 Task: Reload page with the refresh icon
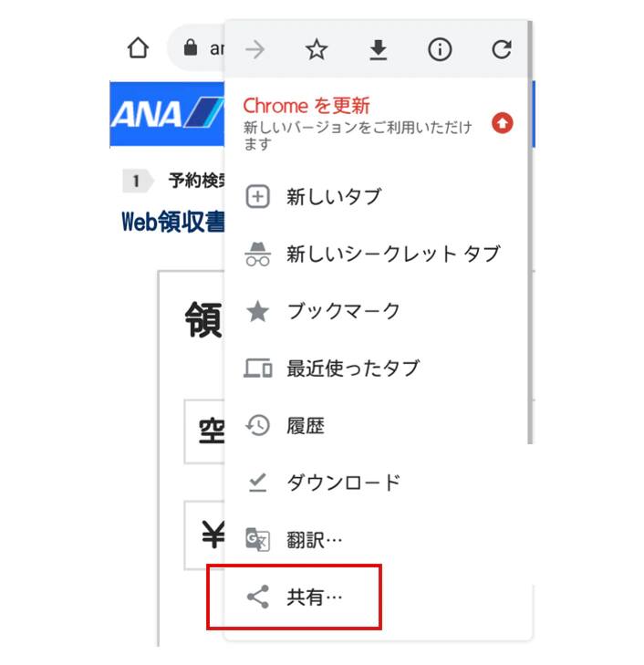(502, 49)
